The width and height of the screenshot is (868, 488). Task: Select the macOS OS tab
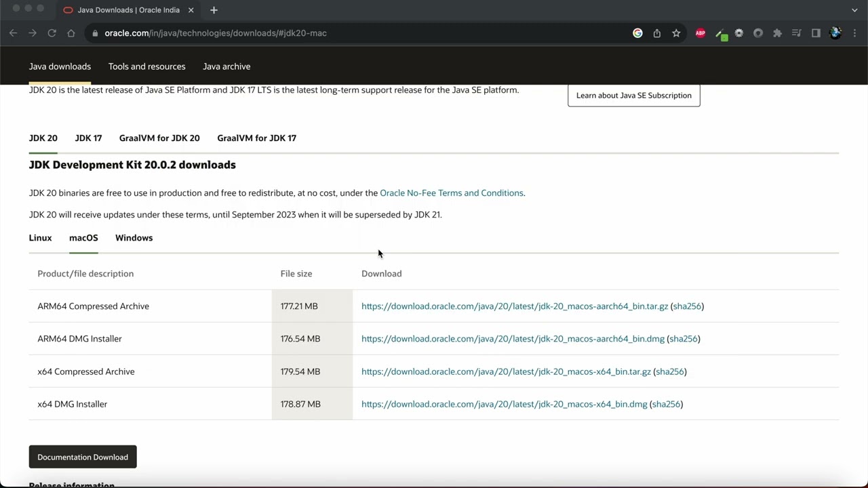[x=83, y=238]
